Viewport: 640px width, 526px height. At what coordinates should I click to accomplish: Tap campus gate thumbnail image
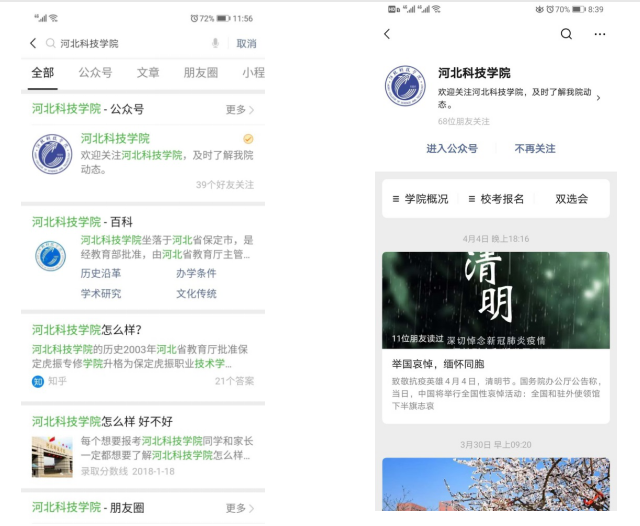(52, 457)
